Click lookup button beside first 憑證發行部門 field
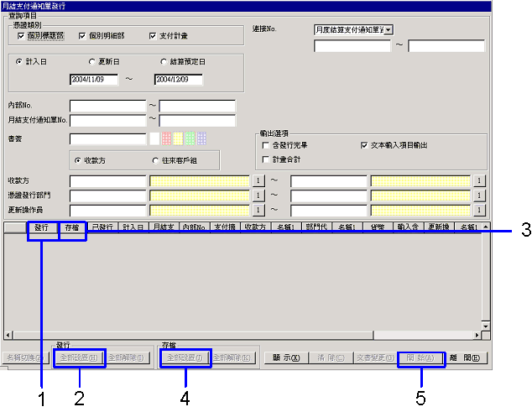Screen dimensions: 532x412 click(258, 196)
